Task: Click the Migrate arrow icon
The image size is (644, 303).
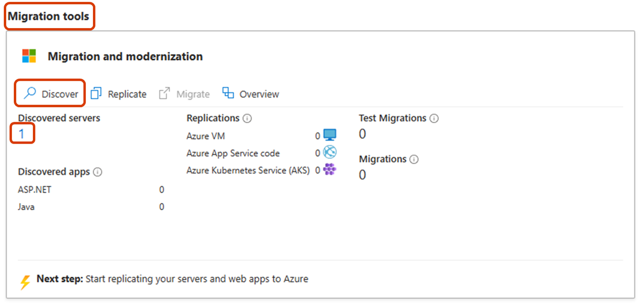Action: click(x=164, y=93)
